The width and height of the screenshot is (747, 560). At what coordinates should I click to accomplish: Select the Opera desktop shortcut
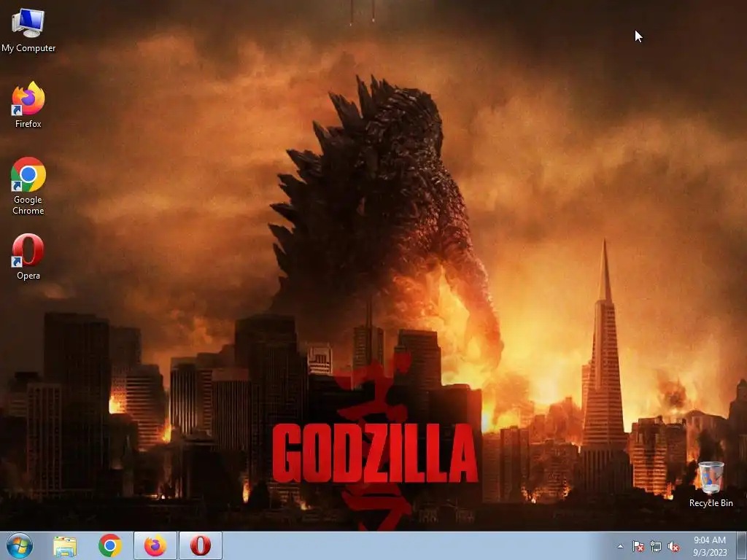click(28, 256)
